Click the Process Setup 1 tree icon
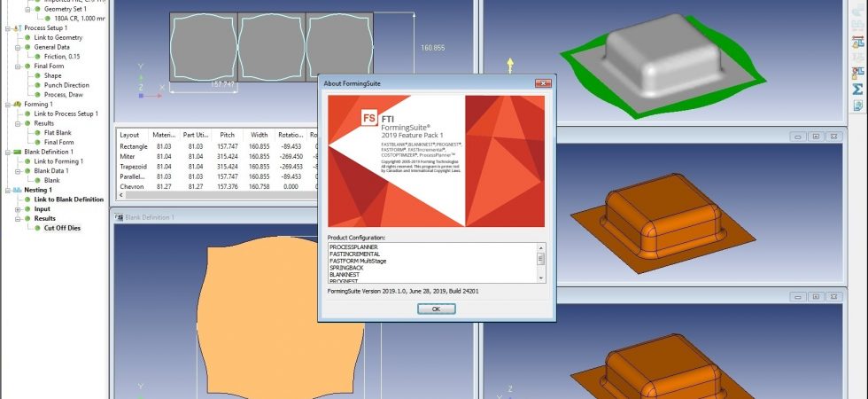Viewport: 868px width, 399px height. [x=17, y=27]
